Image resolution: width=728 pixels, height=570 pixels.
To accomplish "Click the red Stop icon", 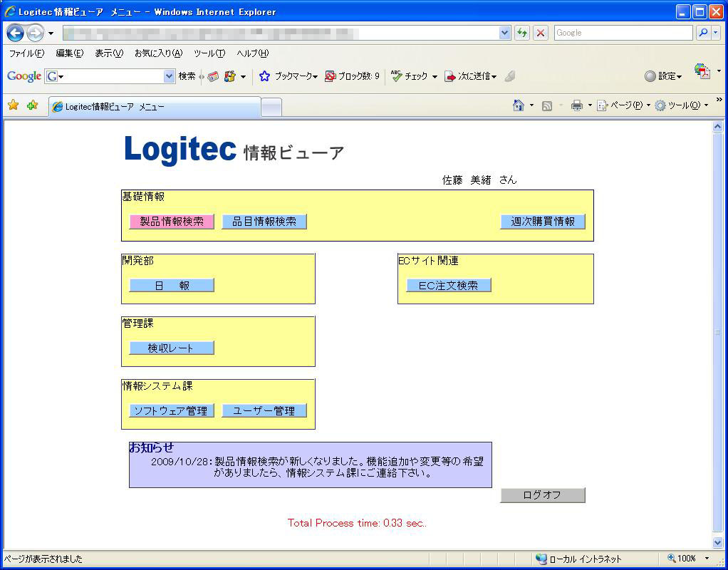I will click(541, 33).
